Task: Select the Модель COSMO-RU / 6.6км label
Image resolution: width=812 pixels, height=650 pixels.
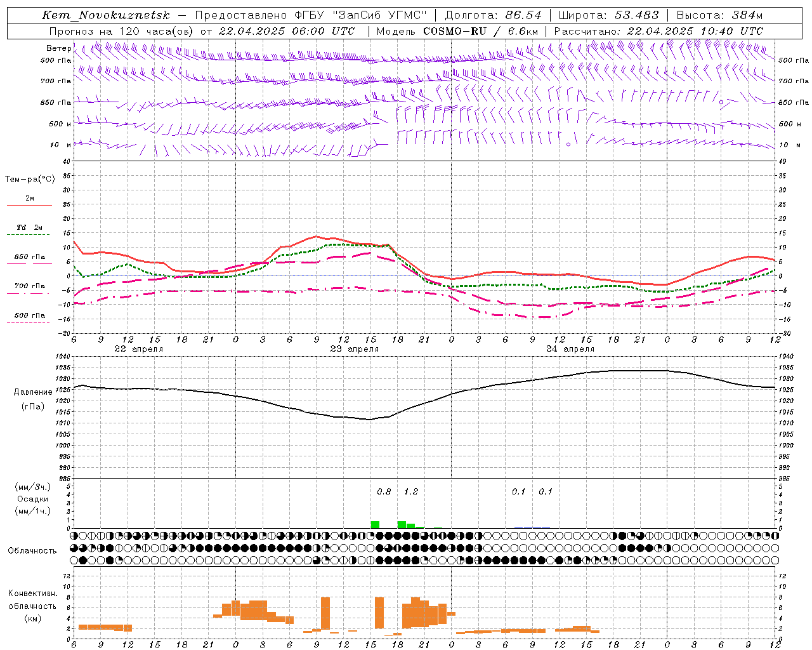Action: click(x=457, y=31)
